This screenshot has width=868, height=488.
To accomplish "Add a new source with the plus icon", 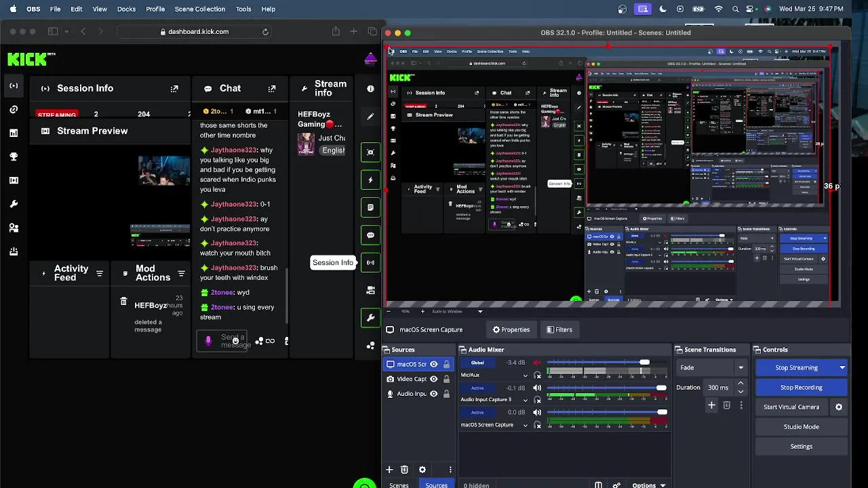I will tap(389, 470).
